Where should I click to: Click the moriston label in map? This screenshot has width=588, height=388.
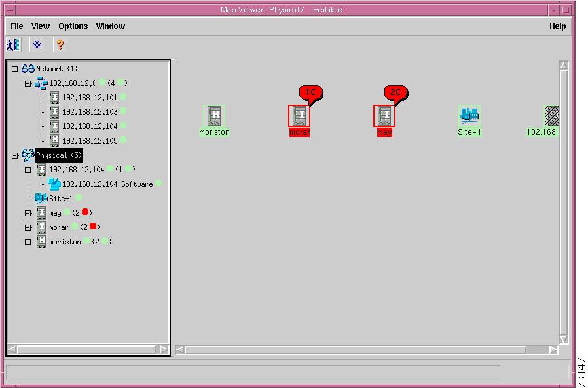tap(215, 132)
